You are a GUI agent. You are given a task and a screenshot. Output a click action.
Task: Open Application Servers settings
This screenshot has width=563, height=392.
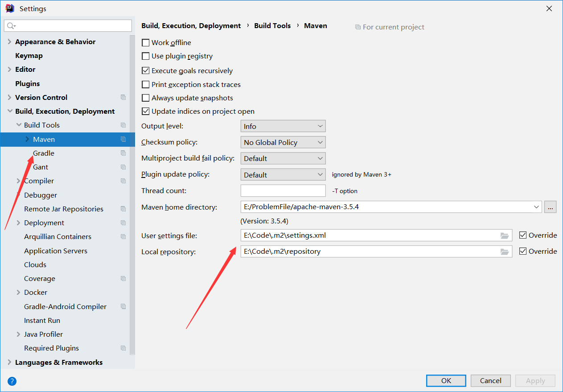(56, 251)
